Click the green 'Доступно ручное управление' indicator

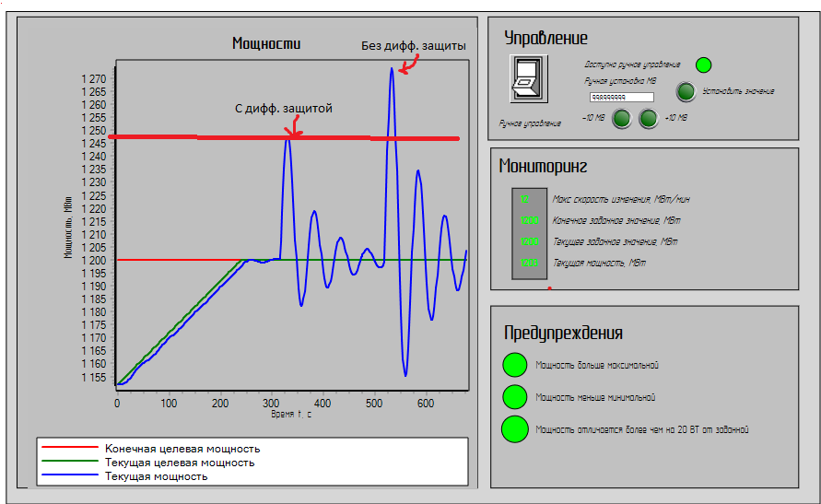(703, 64)
